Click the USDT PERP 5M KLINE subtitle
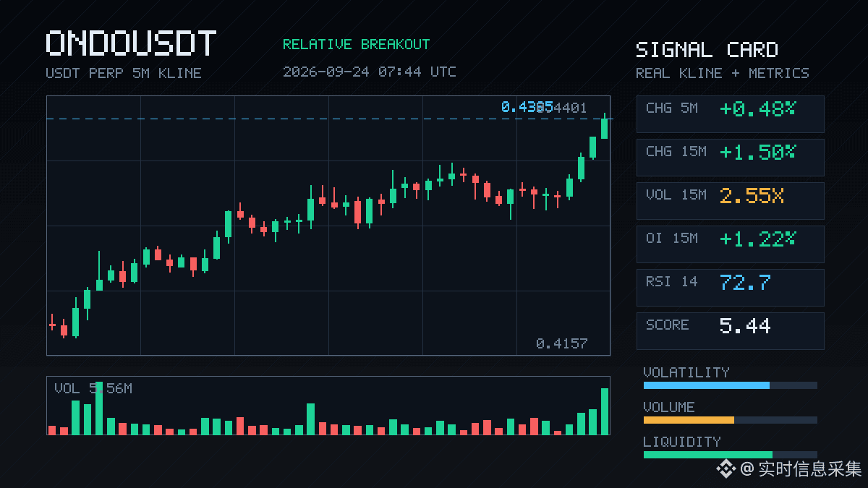 (124, 73)
